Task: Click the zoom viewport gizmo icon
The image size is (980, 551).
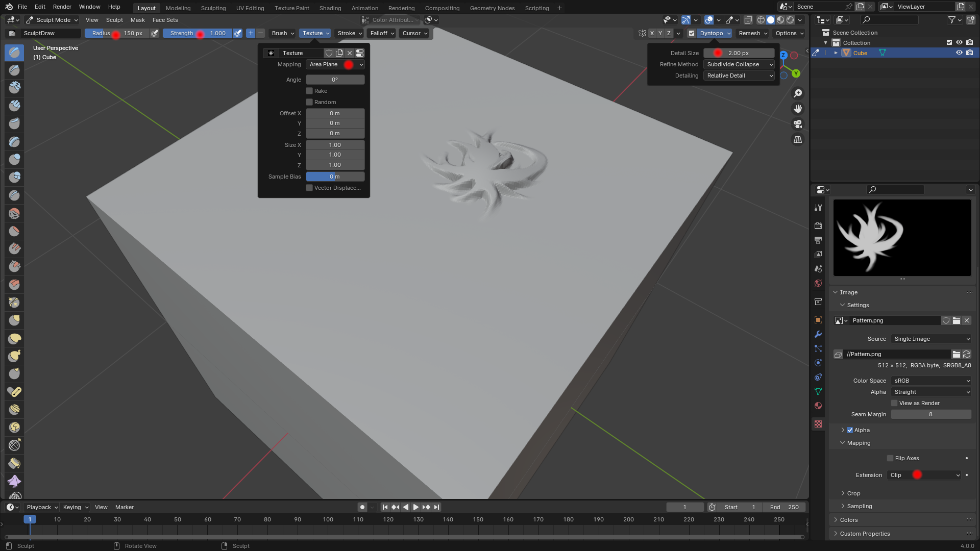Action: tap(798, 93)
